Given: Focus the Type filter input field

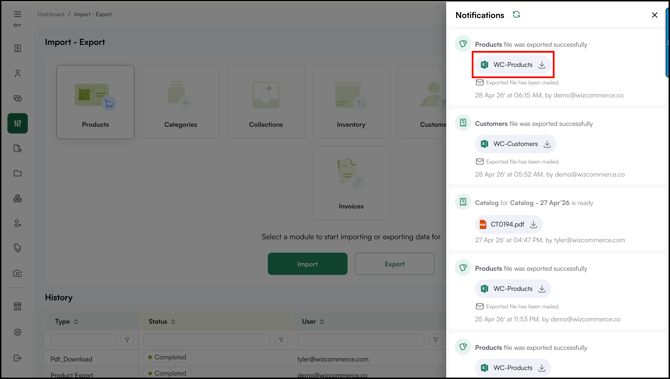Looking at the screenshot, I should pyautogui.click(x=83, y=340).
